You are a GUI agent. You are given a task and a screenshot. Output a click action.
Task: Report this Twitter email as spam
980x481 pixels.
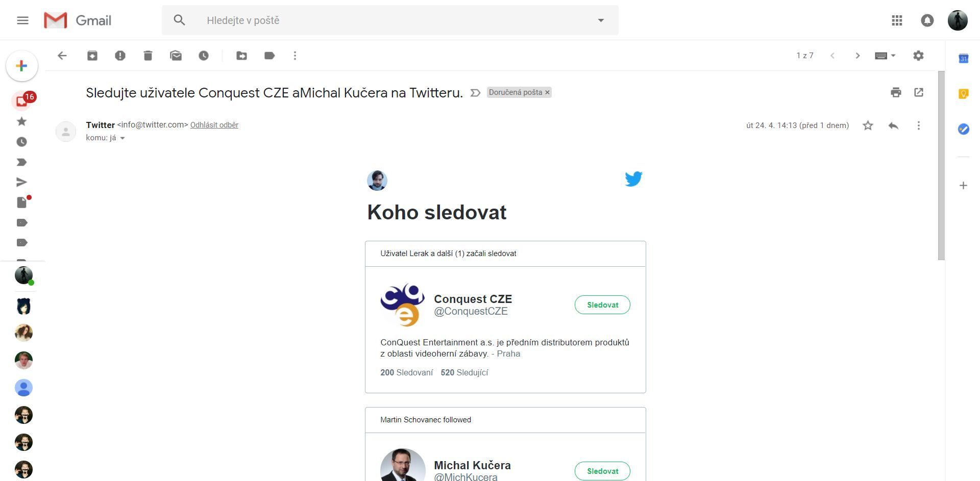(120, 56)
